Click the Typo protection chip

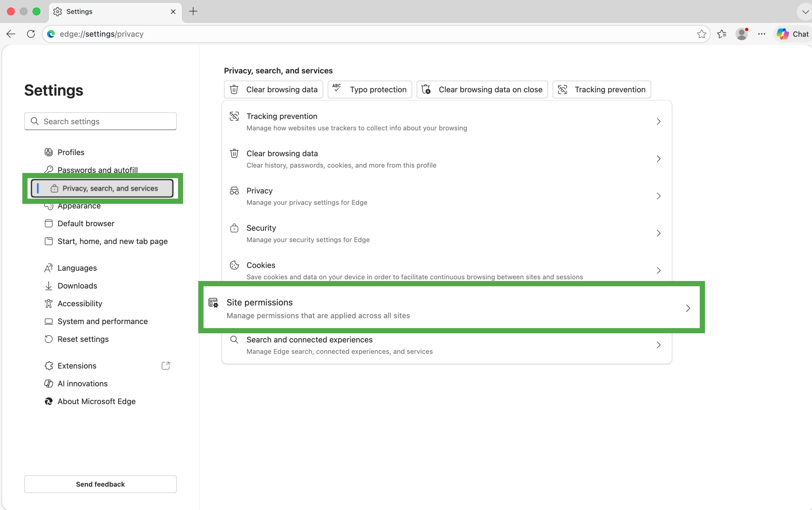(370, 89)
